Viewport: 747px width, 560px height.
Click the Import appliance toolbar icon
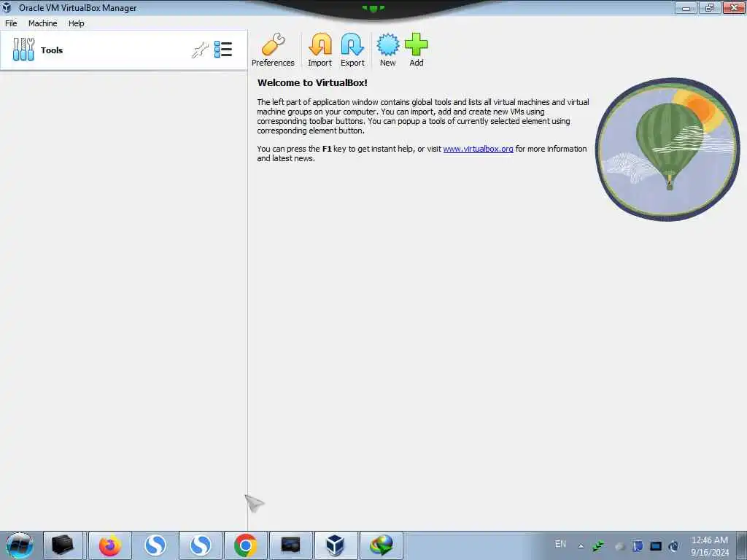(320, 50)
